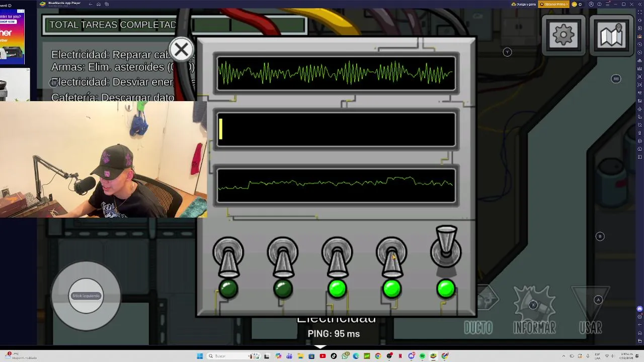The height and width of the screenshot is (362, 644).
Task: Click the Buscar taskbar search box
Action: point(233,356)
